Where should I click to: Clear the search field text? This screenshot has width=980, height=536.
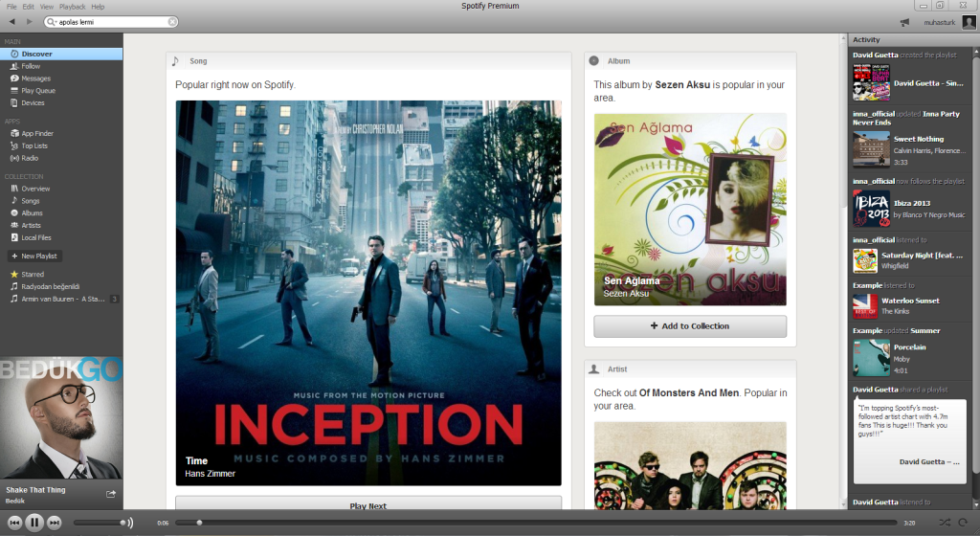point(172,22)
